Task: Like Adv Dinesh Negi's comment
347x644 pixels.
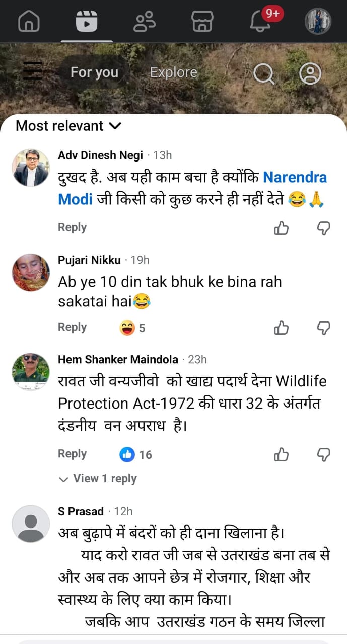Action: (281, 228)
